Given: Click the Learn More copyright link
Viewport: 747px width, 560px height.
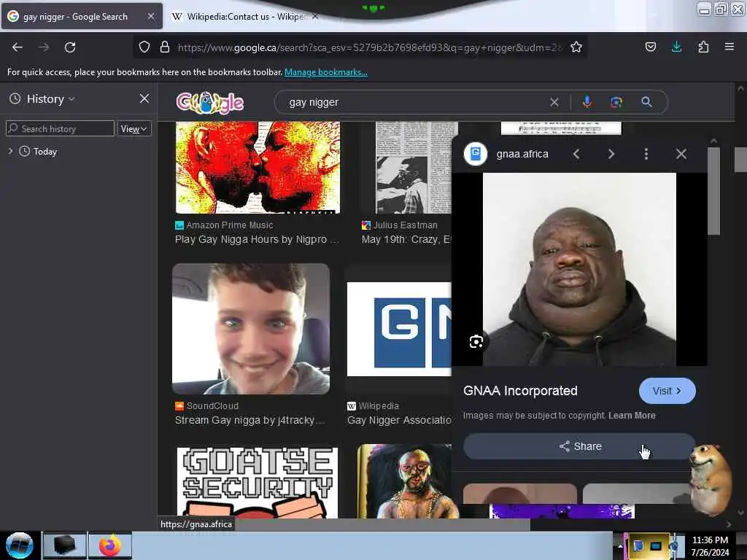Looking at the screenshot, I should point(632,415).
